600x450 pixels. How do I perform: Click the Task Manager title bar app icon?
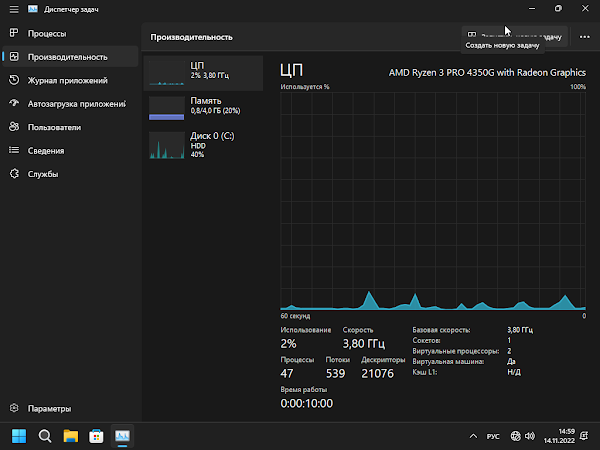tap(33, 9)
